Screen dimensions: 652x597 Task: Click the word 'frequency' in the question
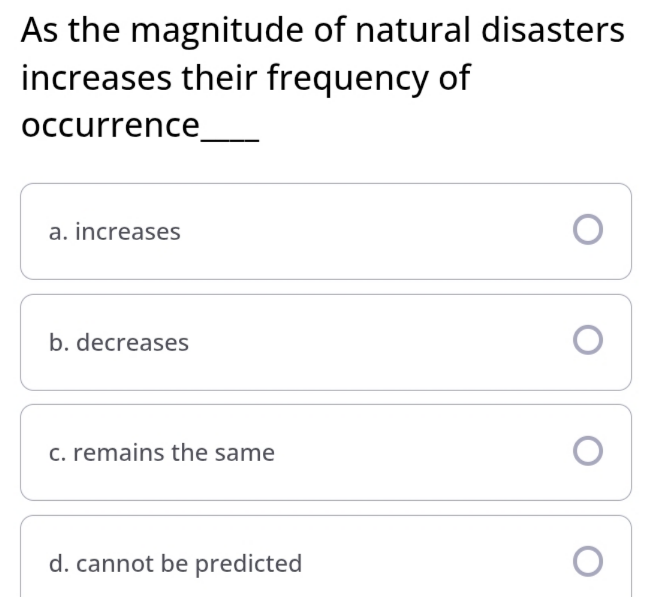pos(347,79)
